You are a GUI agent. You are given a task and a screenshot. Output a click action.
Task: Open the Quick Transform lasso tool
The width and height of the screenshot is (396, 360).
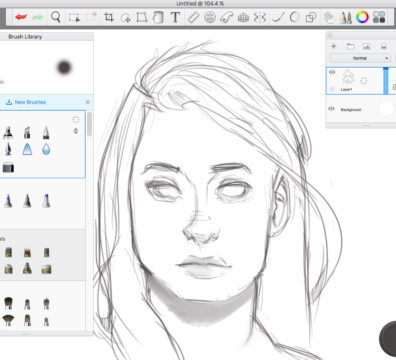pos(126,17)
